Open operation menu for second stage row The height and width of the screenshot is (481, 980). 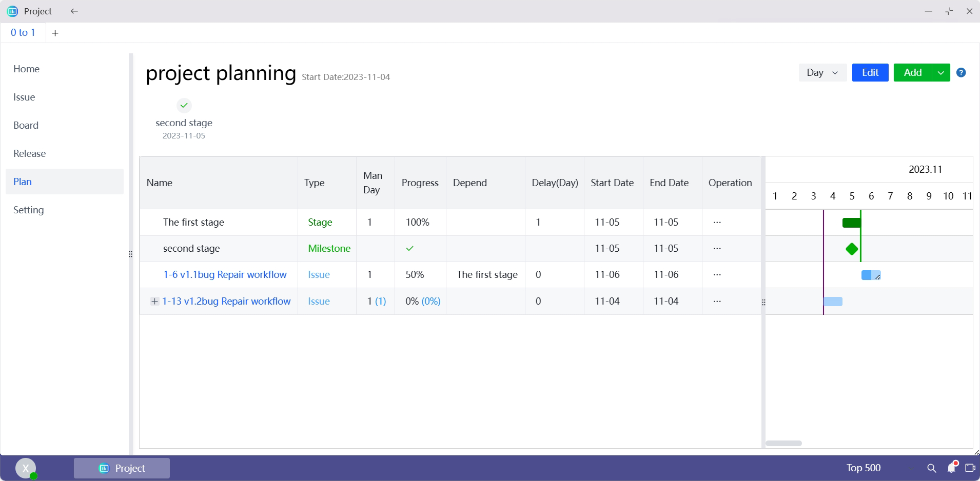(x=717, y=249)
